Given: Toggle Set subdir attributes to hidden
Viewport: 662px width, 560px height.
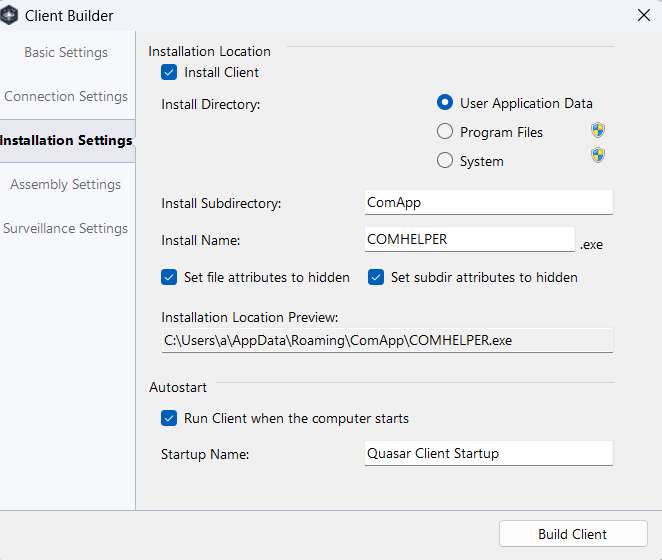Looking at the screenshot, I should [x=376, y=277].
